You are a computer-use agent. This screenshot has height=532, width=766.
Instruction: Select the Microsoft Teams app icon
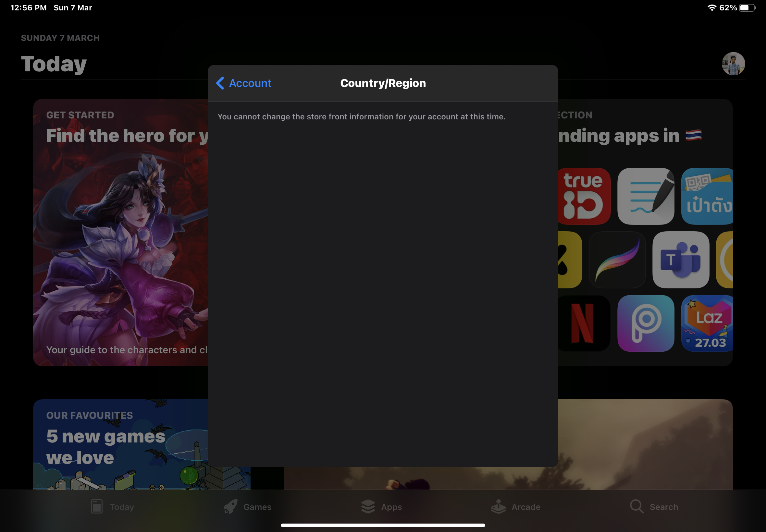(x=681, y=260)
